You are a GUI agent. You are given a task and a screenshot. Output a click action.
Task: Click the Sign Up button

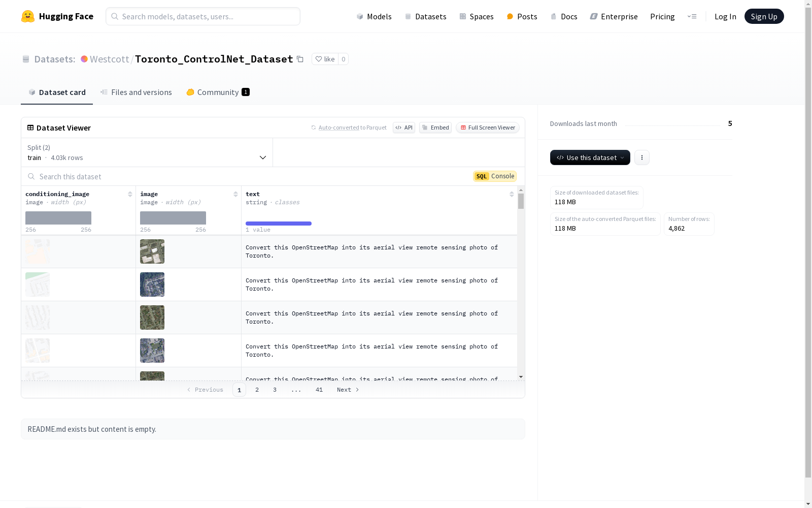click(764, 16)
